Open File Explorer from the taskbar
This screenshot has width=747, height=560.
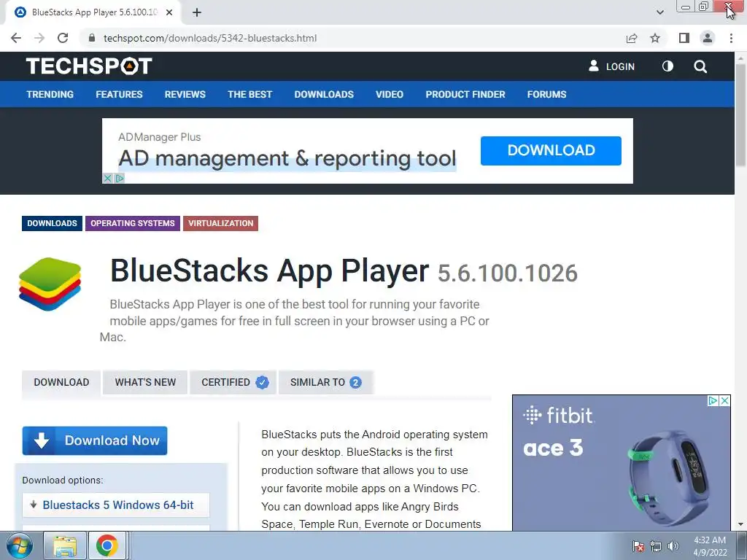click(x=65, y=545)
